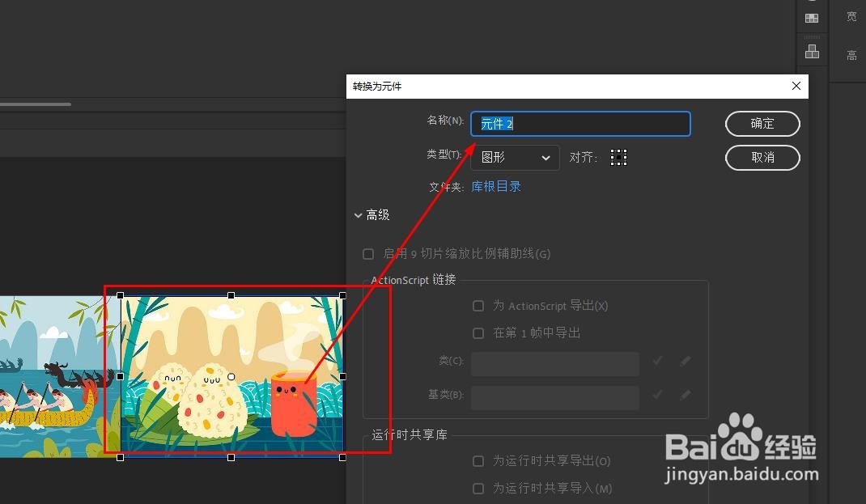866x504 pixels.
Task: Check 在第1帧中导出 option
Action: 478,332
